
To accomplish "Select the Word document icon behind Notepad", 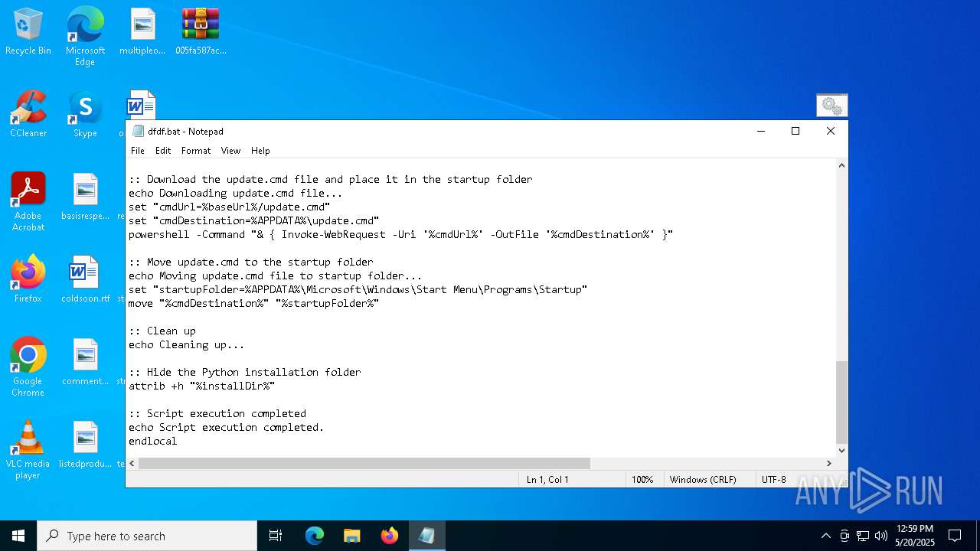I will (x=141, y=105).
